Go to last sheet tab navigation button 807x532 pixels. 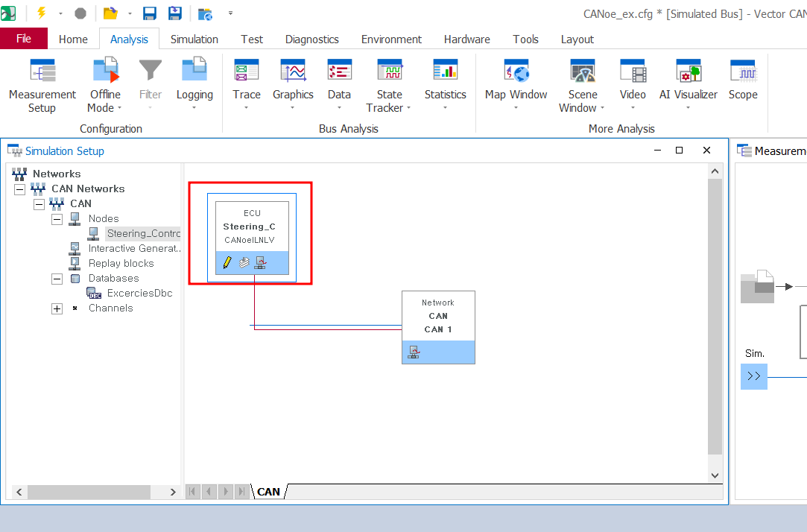pyautogui.click(x=241, y=491)
